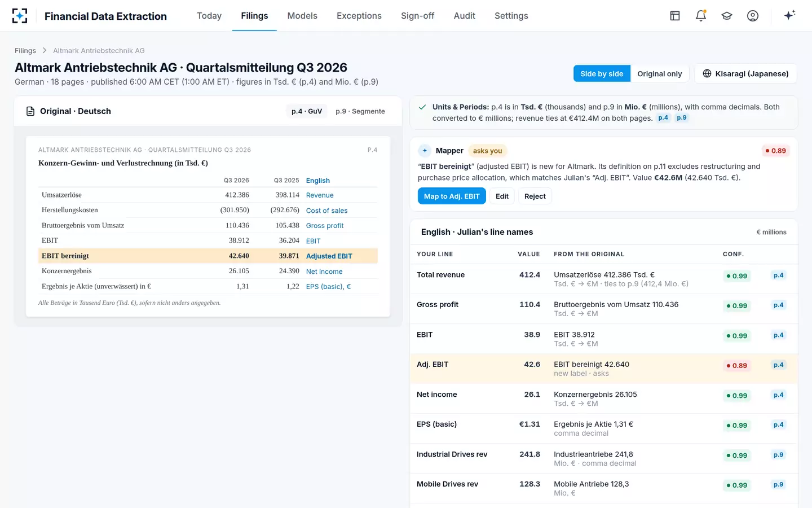Viewport: 812px width, 508px height.
Task: Select the Adj. EBIT line name
Action: [433, 365]
